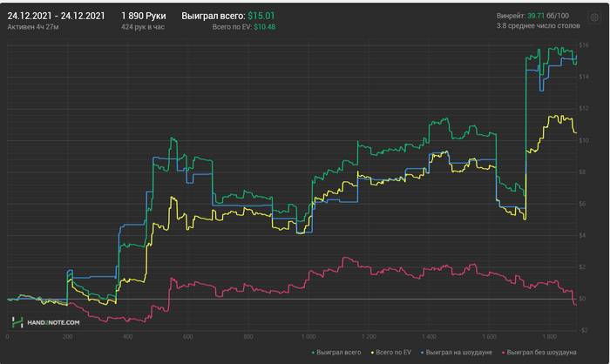Click the $0 y-axis label
The height and width of the screenshot is (364, 610).
click(x=582, y=299)
